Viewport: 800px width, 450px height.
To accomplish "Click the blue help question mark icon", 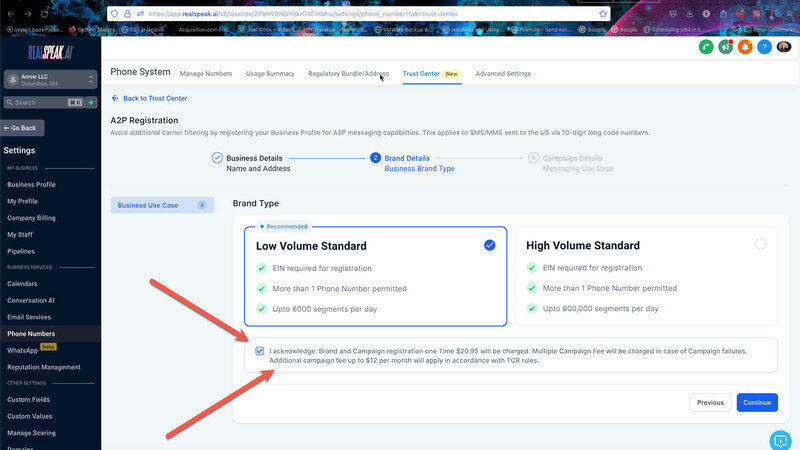I will pyautogui.click(x=764, y=47).
